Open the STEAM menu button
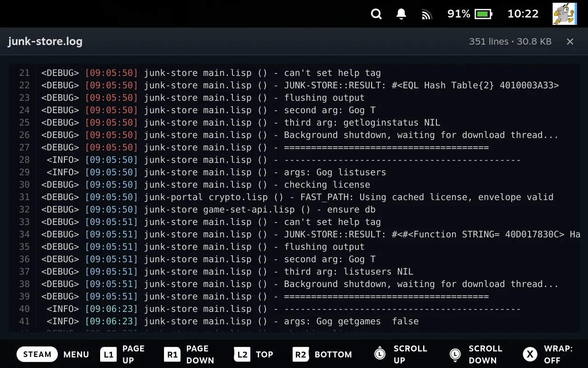588x368 pixels. click(x=37, y=354)
